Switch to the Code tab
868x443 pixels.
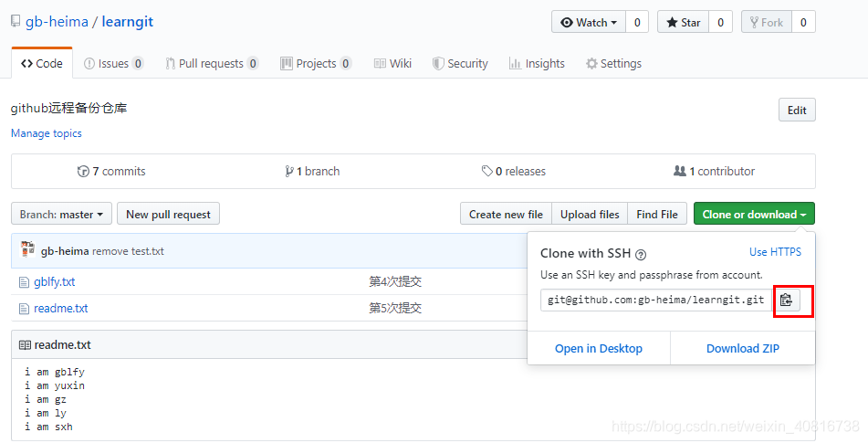[41, 64]
